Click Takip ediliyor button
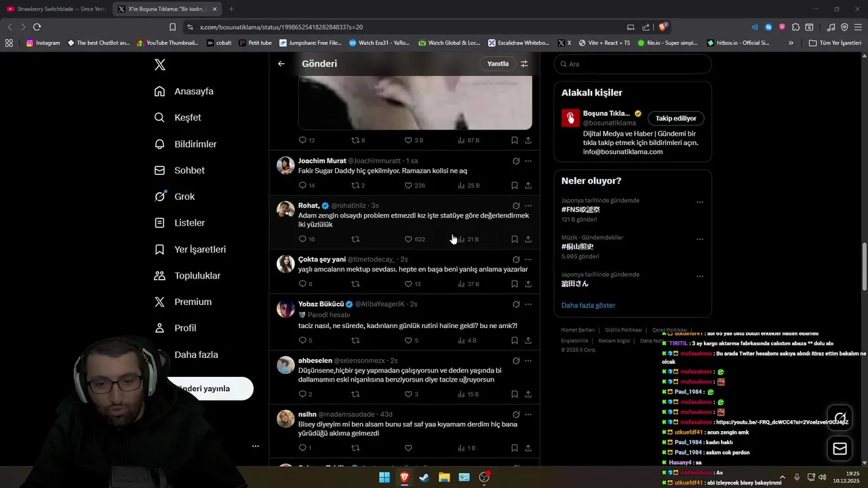The width and height of the screenshot is (868, 488). point(676,118)
